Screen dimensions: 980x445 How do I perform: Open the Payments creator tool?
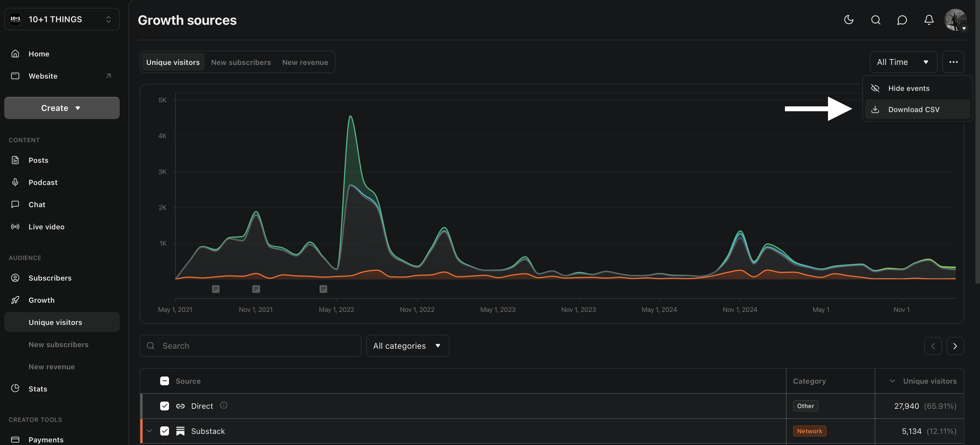[46, 439]
